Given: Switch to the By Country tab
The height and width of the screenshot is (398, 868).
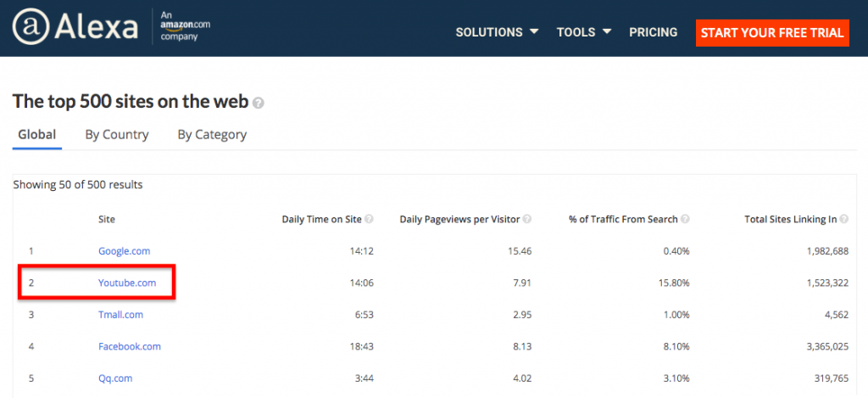Looking at the screenshot, I should click(116, 134).
